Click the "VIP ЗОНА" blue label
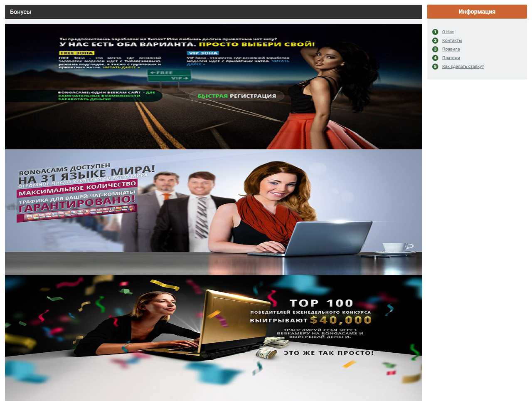Viewport: 532px width, 401px height. (203, 53)
